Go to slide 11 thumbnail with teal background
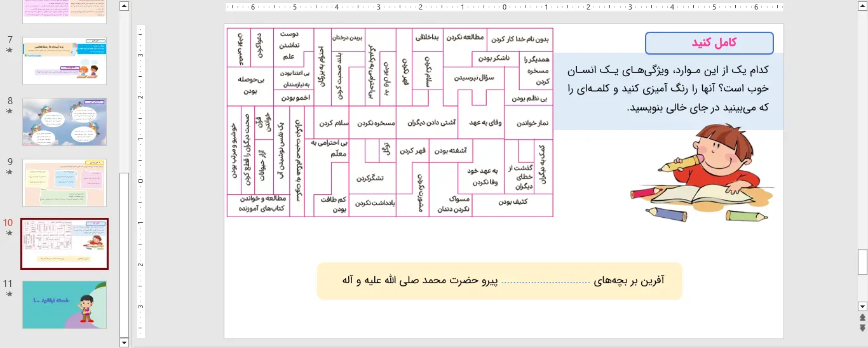Screen dimensions: 868x348 tap(64, 305)
